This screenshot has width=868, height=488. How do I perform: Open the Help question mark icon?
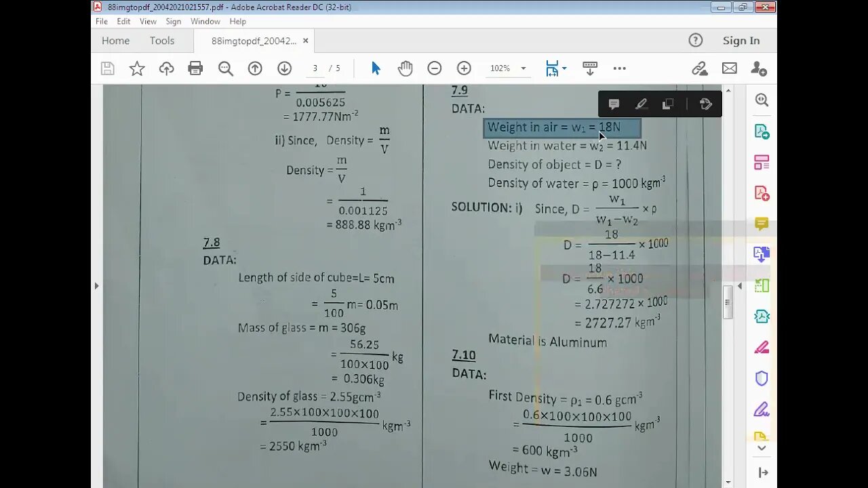(696, 41)
